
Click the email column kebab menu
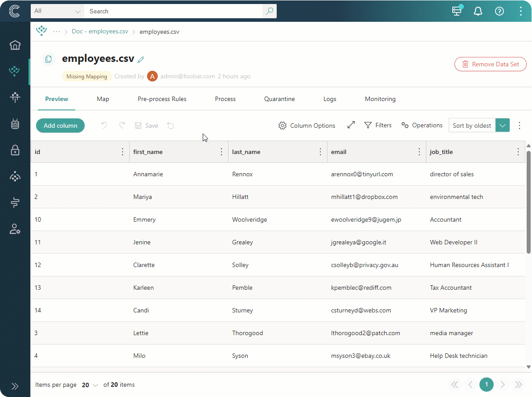[x=419, y=152]
